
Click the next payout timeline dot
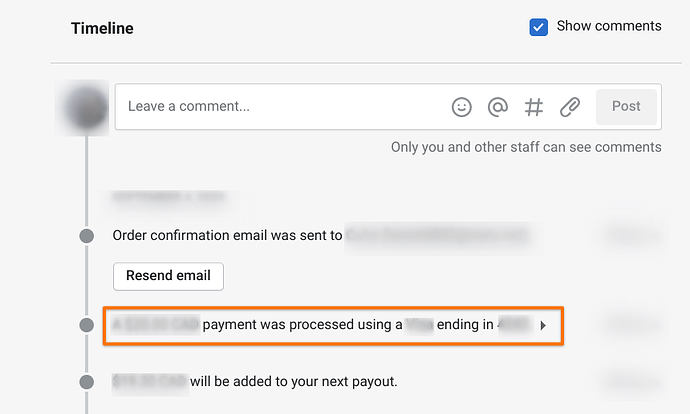click(87, 381)
